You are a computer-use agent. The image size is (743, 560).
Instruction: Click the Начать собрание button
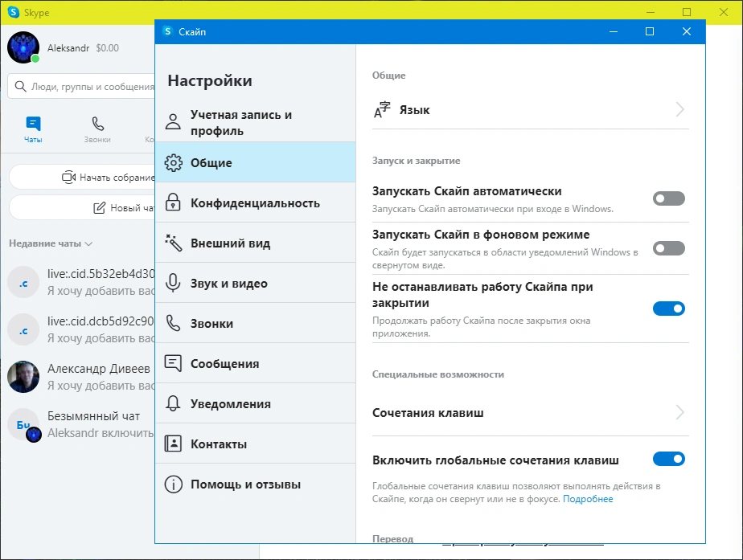(x=82, y=177)
